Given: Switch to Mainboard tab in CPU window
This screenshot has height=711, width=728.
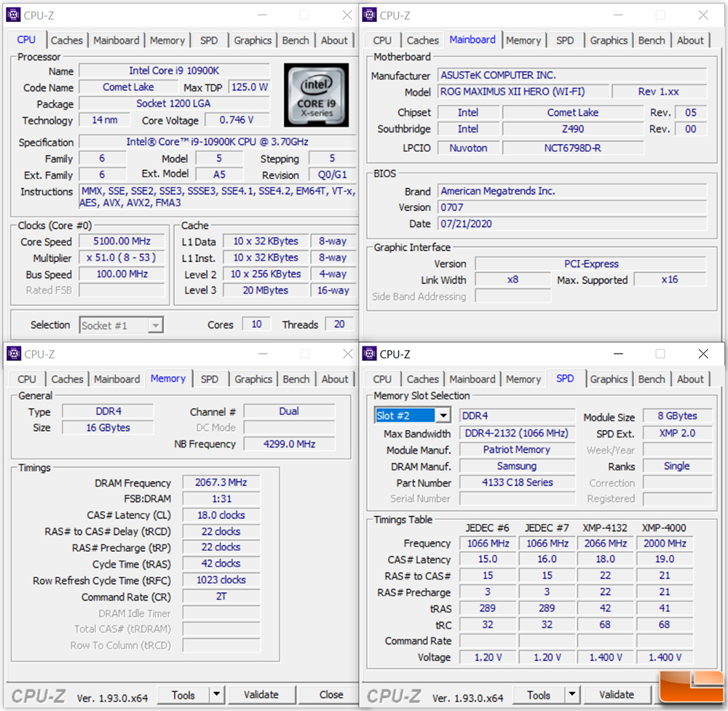Looking at the screenshot, I should [116, 40].
